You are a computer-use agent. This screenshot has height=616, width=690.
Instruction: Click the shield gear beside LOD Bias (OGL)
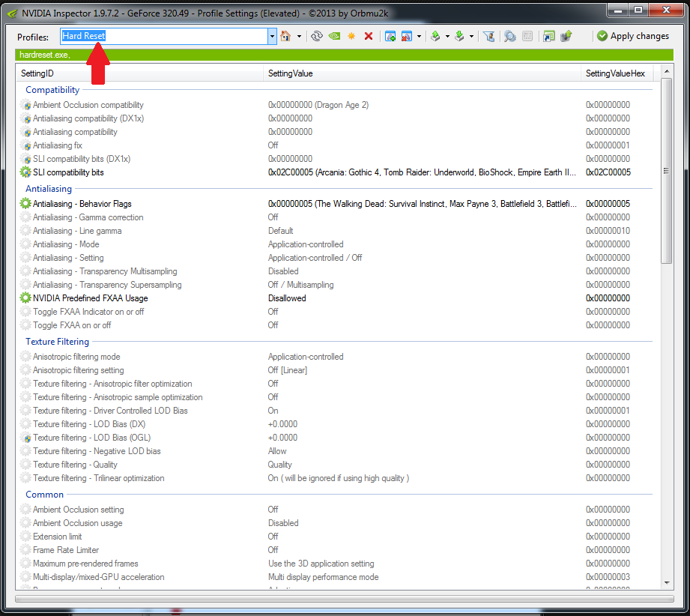[25, 438]
